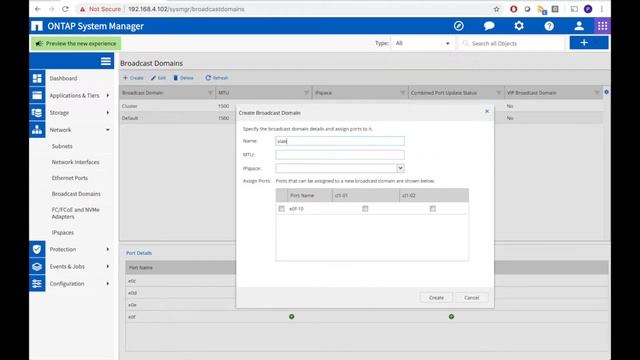Click the Configuration sliders icon
This screenshot has width=640, height=360.
(x=37, y=283)
